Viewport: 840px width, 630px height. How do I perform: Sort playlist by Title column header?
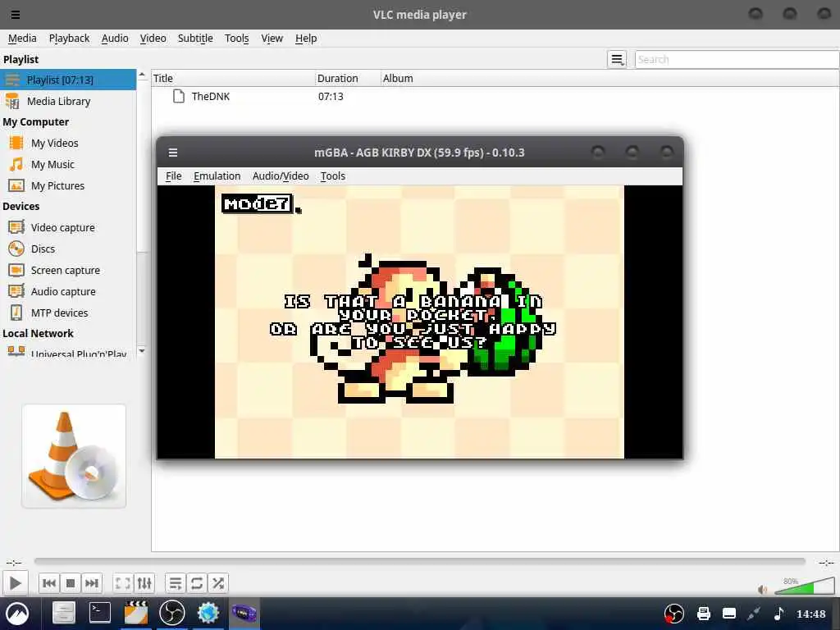233,78
